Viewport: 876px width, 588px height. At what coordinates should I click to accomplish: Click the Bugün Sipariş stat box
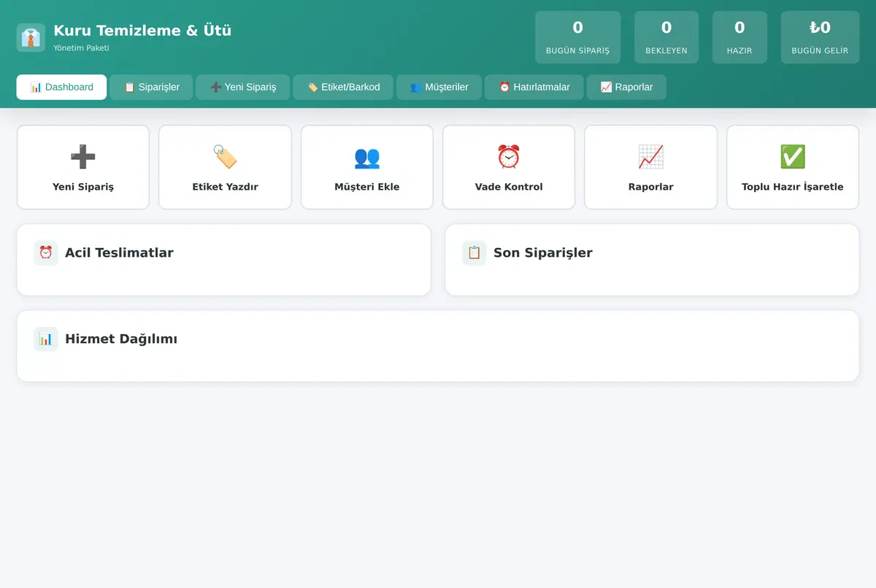[x=578, y=37]
